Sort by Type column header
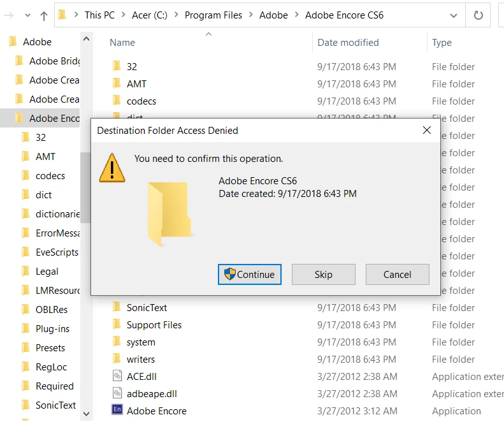This screenshot has height=422, width=504. click(442, 43)
